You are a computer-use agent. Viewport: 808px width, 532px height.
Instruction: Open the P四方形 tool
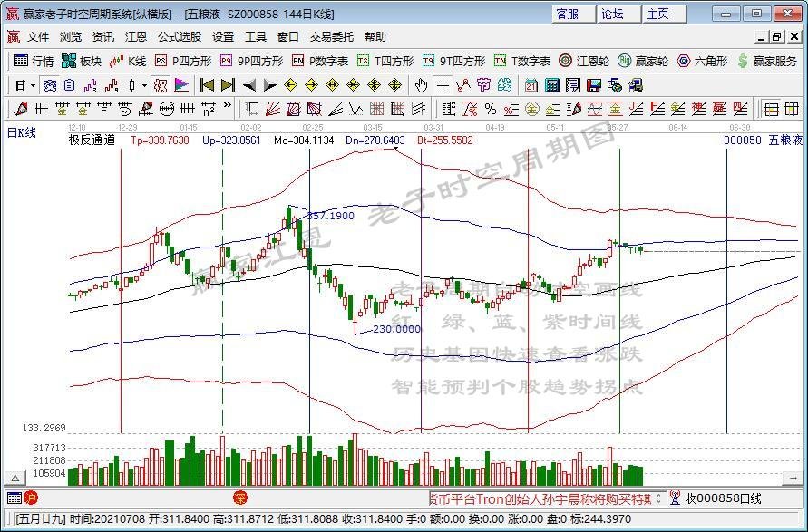click(183, 62)
